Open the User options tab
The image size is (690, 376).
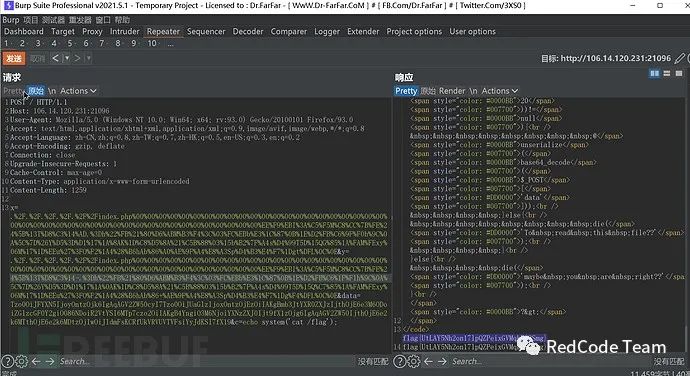coord(472,31)
